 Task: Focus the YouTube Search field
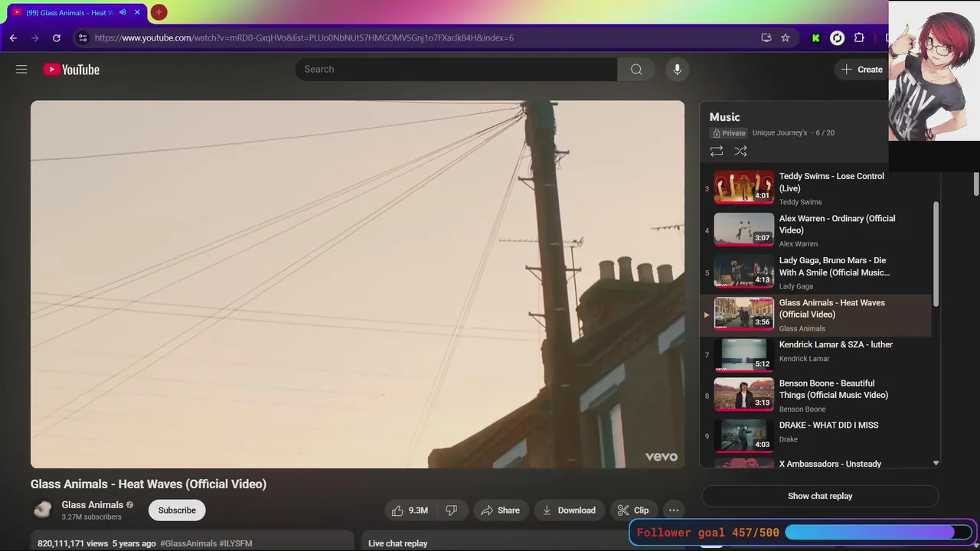point(456,70)
